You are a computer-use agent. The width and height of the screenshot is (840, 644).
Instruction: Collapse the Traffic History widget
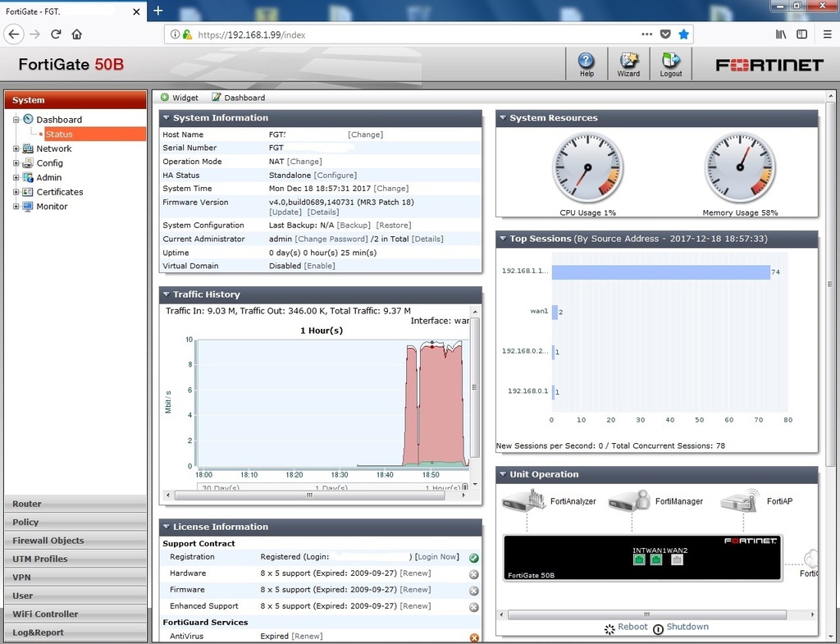167,295
